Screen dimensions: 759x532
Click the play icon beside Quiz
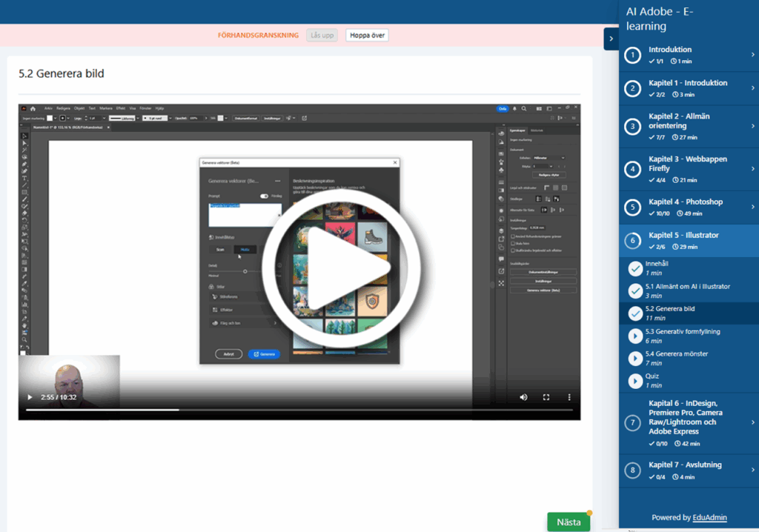coord(635,381)
